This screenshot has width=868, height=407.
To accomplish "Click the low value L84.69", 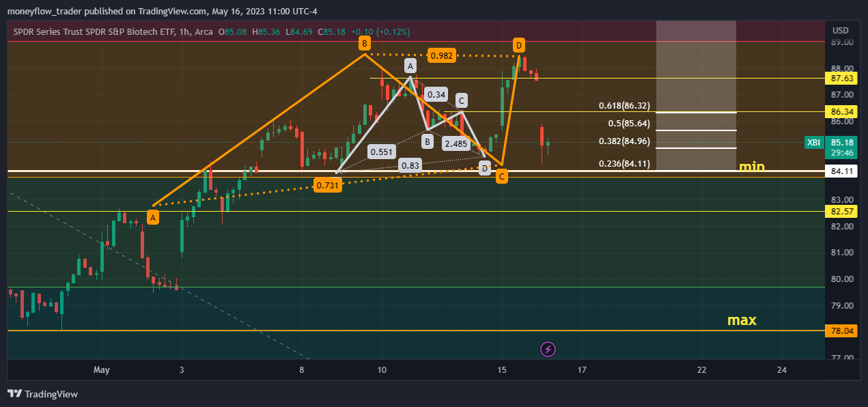I will (x=300, y=31).
